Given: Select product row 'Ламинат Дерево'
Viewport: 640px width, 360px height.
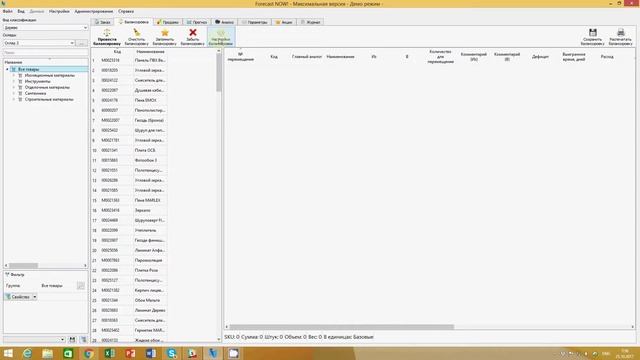Looking at the screenshot, I should click(x=150, y=310).
